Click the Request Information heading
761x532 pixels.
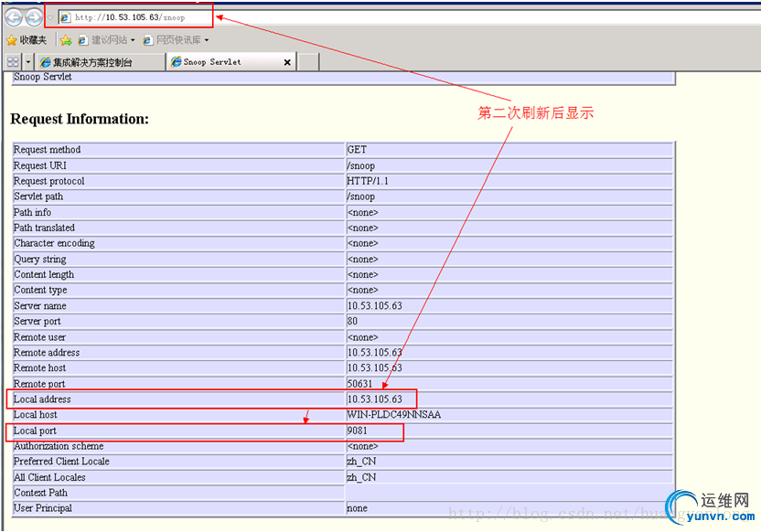point(80,119)
